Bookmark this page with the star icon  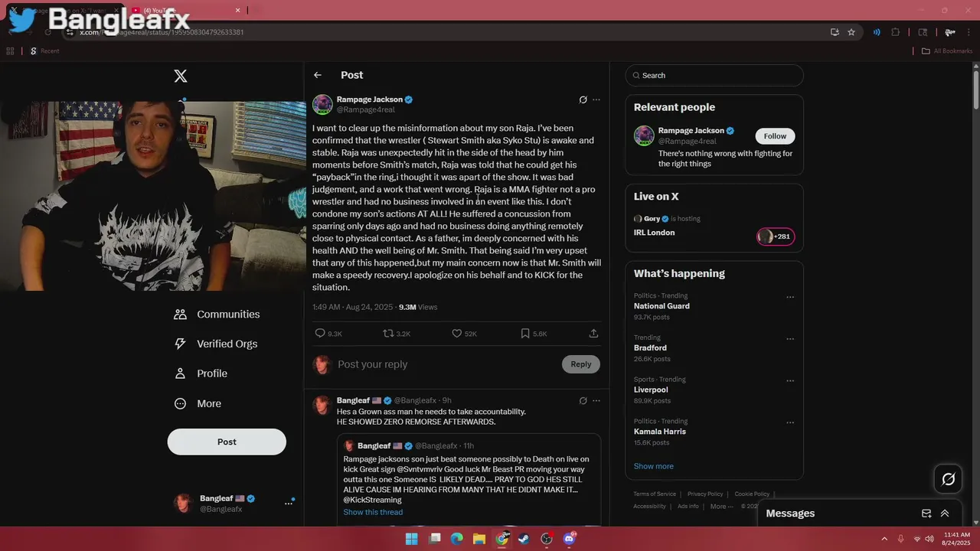[x=851, y=32]
